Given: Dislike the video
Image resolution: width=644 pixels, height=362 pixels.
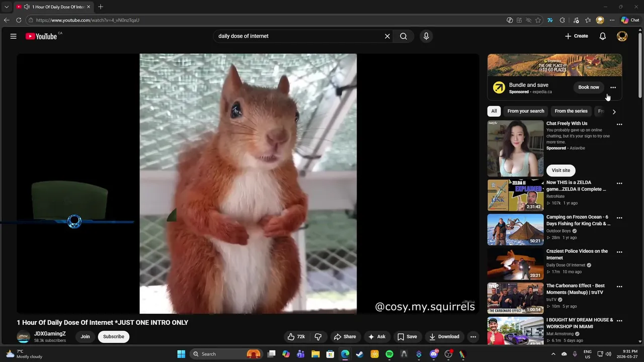Looking at the screenshot, I should [318, 337].
